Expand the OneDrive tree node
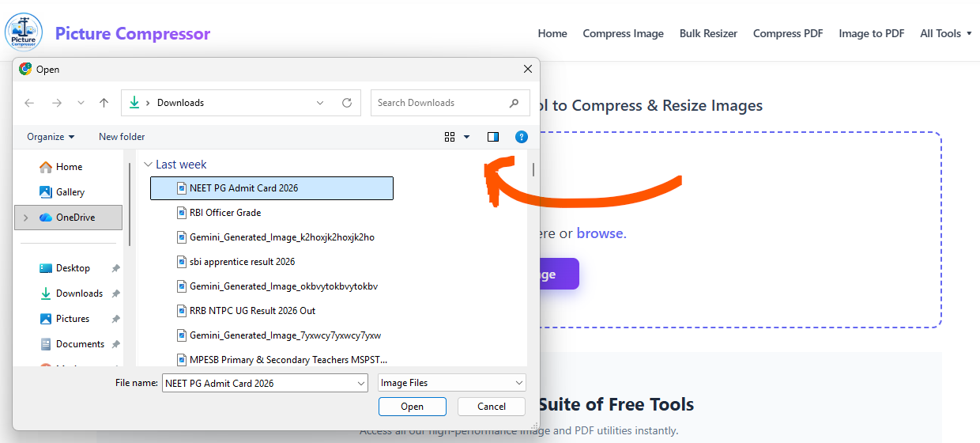This screenshot has height=443, width=980. (x=26, y=218)
